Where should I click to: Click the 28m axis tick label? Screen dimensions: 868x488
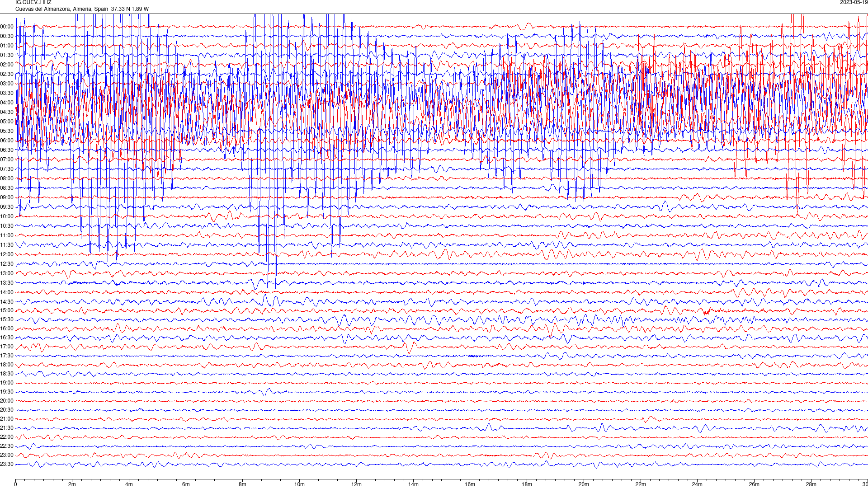coord(811,485)
